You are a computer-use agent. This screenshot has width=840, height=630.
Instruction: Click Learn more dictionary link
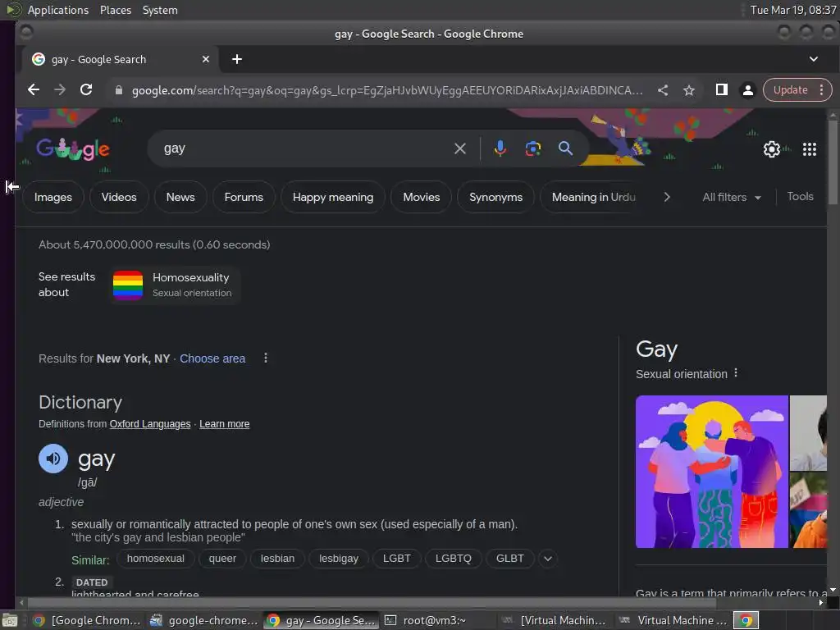(x=225, y=424)
